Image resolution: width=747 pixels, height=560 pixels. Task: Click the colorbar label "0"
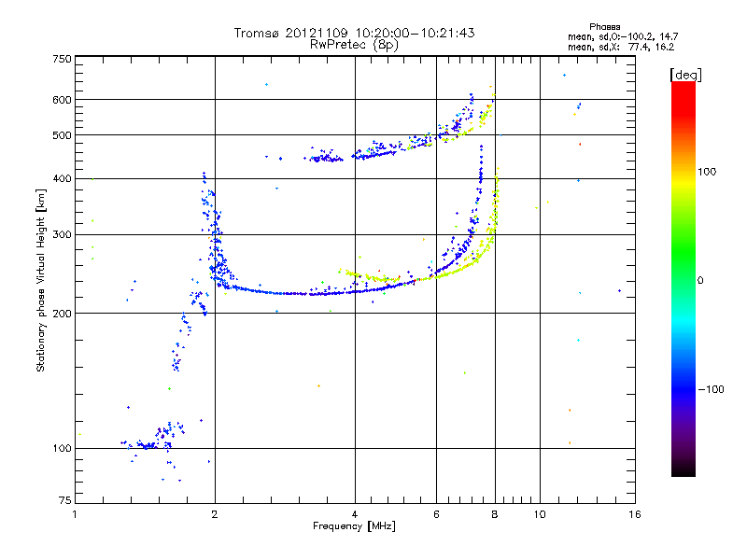(700, 281)
